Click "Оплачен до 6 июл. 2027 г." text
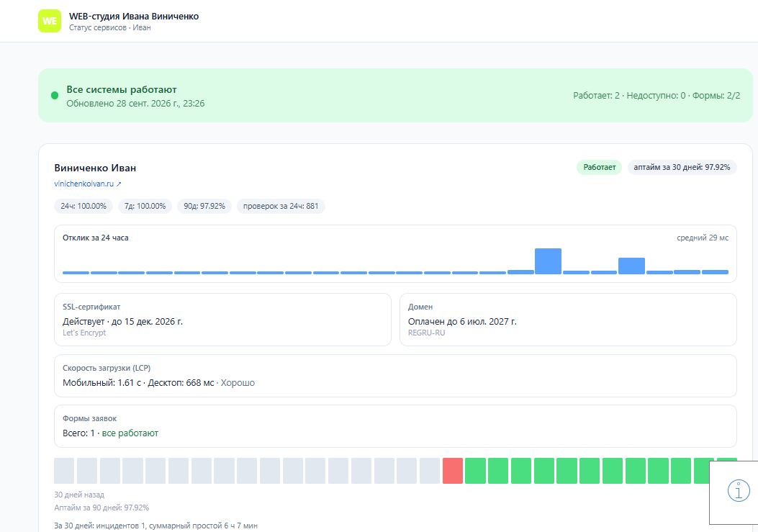The width and height of the screenshot is (758, 532). [x=462, y=322]
